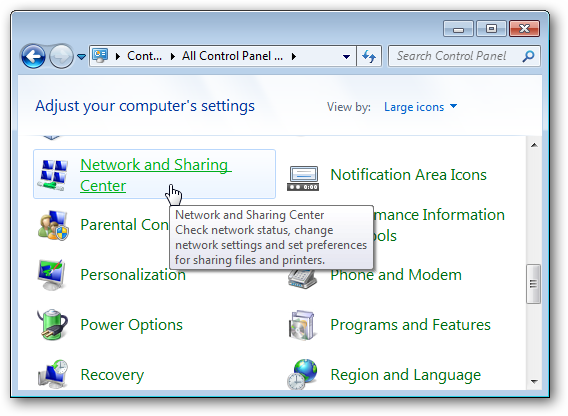
Task: Click the Personalization monitor icon
Action: pos(52,275)
